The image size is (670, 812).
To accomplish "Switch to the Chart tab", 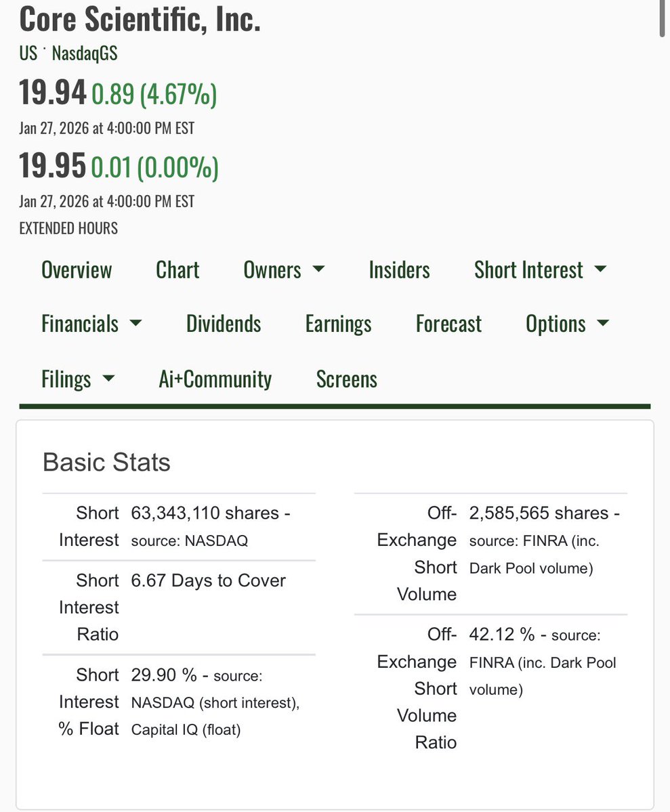I will pyautogui.click(x=177, y=270).
